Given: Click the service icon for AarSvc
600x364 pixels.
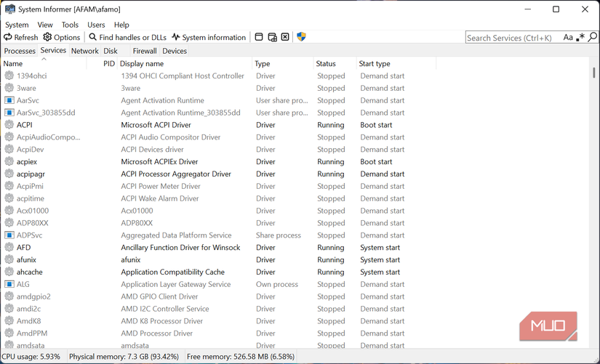Looking at the screenshot, I should click(x=9, y=100).
